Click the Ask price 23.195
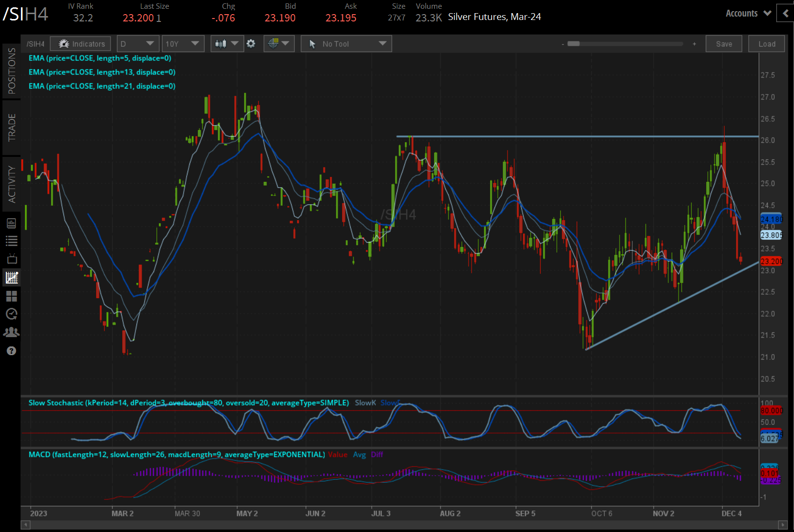 [x=341, y=18]
